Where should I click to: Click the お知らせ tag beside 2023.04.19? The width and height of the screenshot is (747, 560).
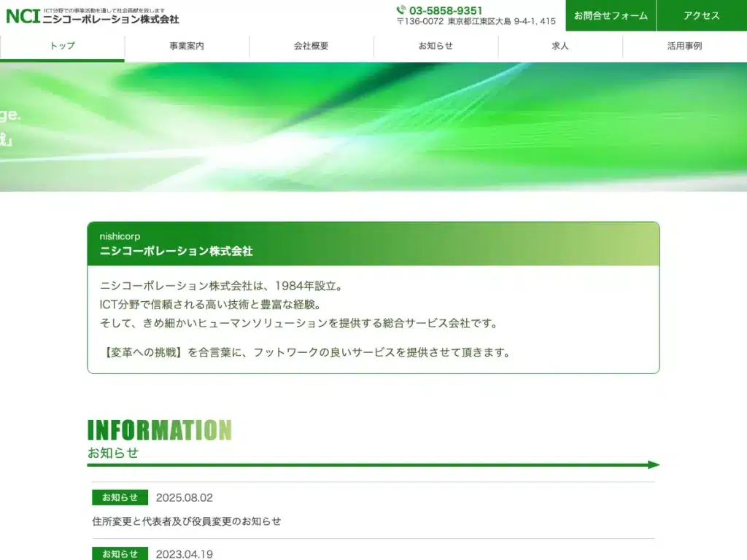point(120,554)
